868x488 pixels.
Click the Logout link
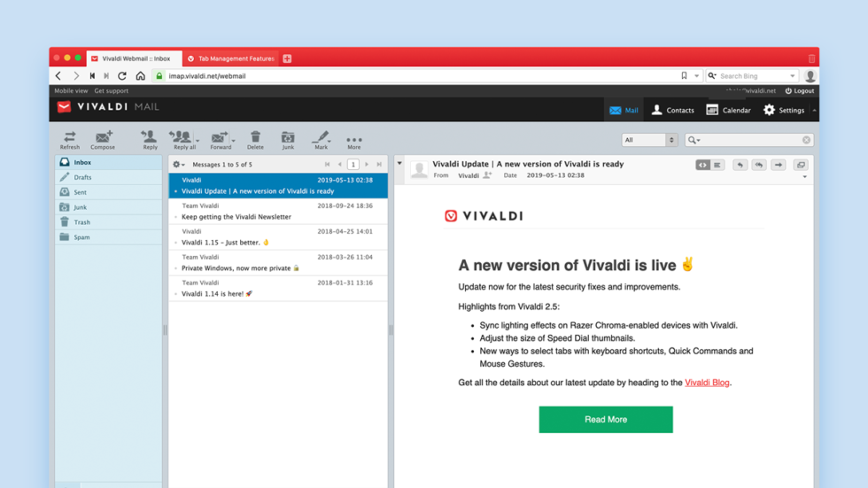[799, 90]
